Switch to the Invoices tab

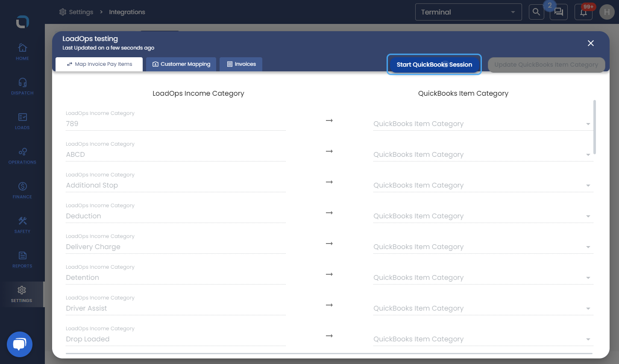241,64
